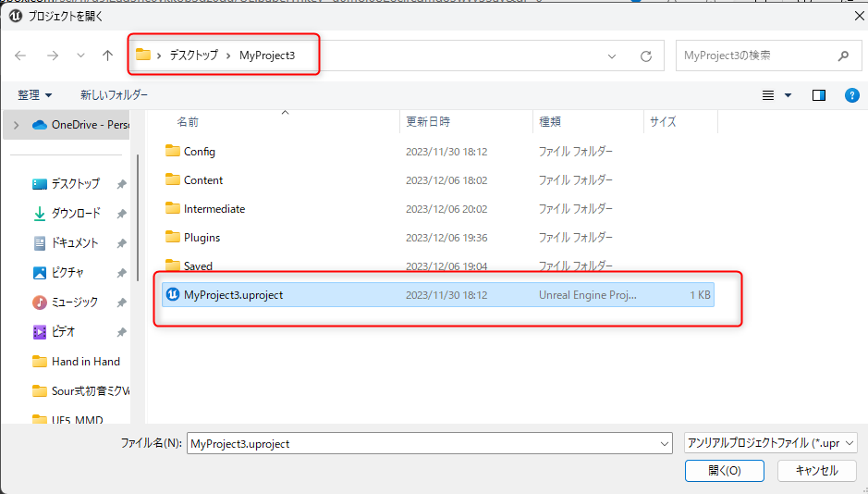Toggle the preview pane icon

click(819, 95)
